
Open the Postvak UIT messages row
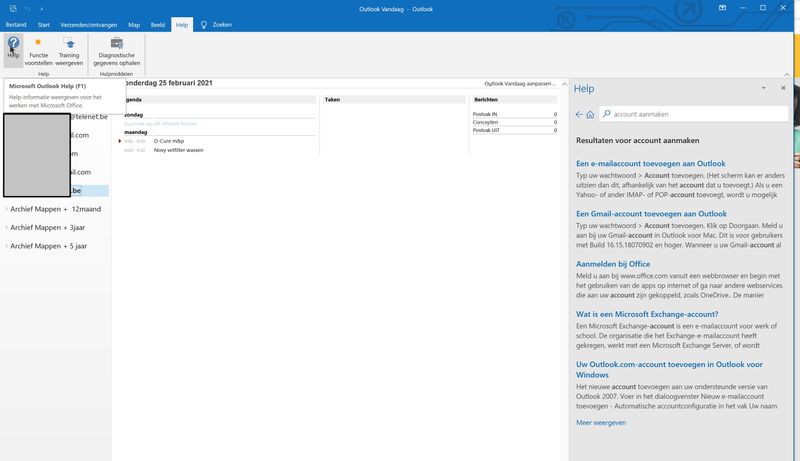[x=514, y=131]
